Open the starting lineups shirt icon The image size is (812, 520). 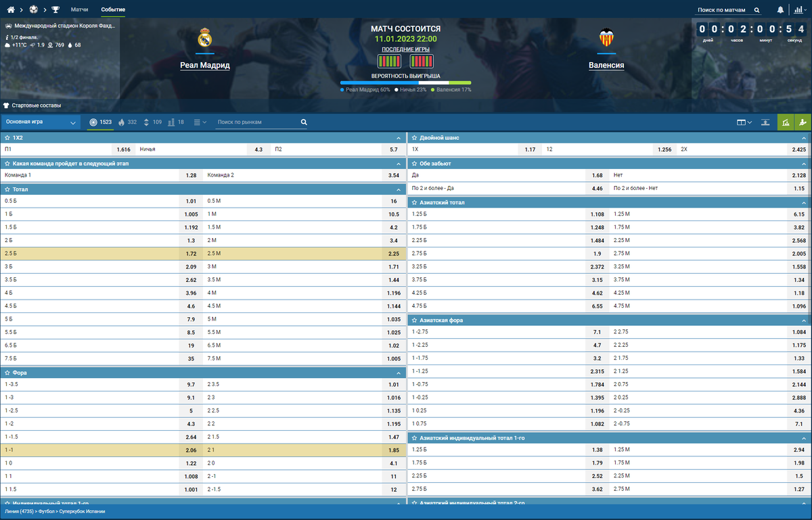[x=7, y=105]
